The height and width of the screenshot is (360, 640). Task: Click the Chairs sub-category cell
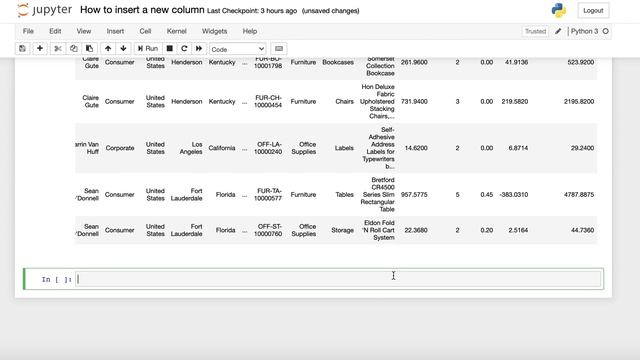pyautogui.click(x=344, y=101)
